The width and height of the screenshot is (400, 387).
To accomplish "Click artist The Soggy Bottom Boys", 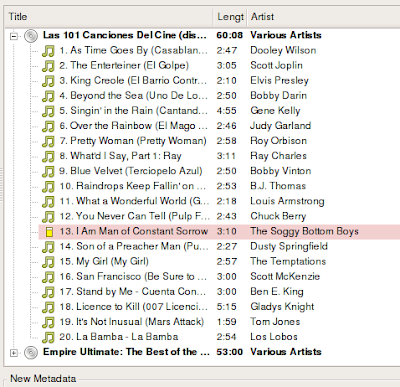I will tap(305, 231).
